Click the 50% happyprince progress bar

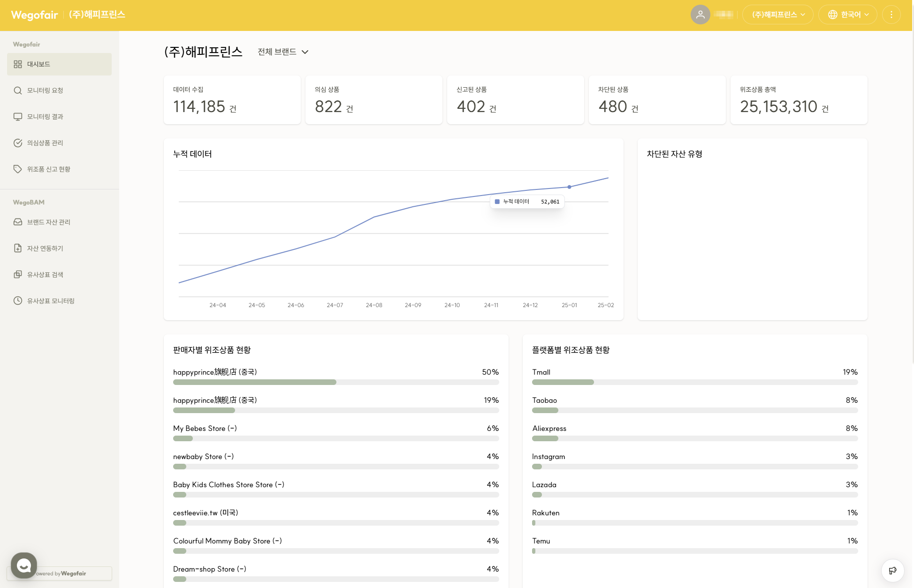336,382
